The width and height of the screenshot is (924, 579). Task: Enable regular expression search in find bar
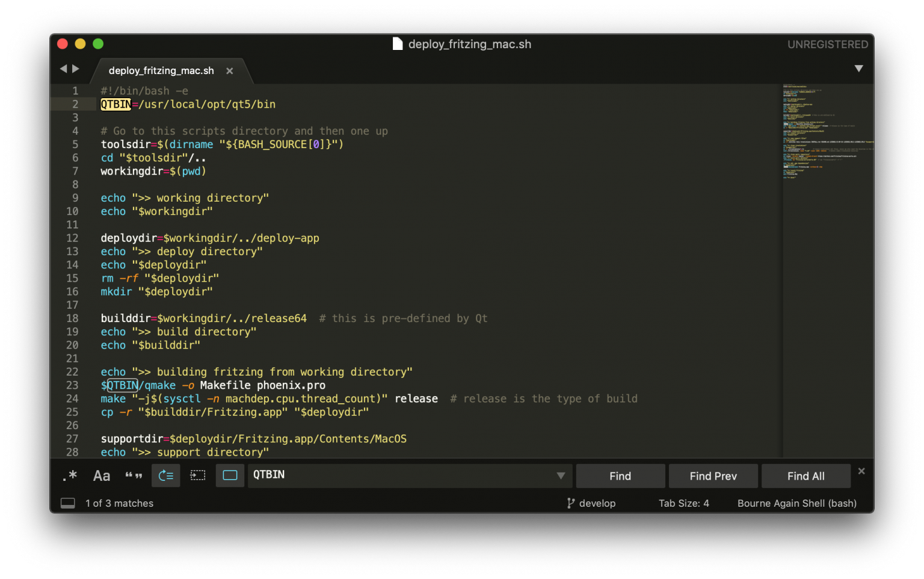click(x=70, y=475)
